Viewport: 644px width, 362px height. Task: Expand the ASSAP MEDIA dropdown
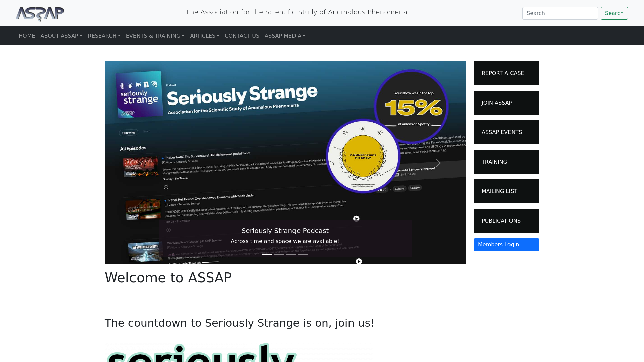(x=285, y=36)
